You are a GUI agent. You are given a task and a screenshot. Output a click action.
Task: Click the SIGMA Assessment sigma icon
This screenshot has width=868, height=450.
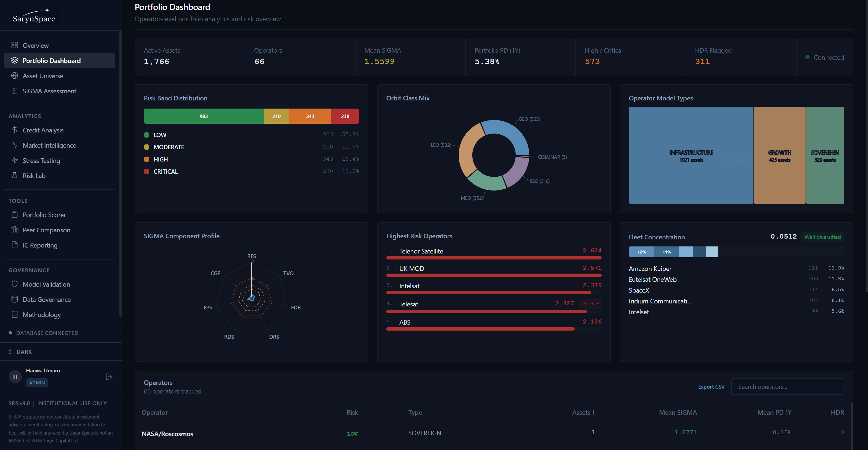coord(15,91)
